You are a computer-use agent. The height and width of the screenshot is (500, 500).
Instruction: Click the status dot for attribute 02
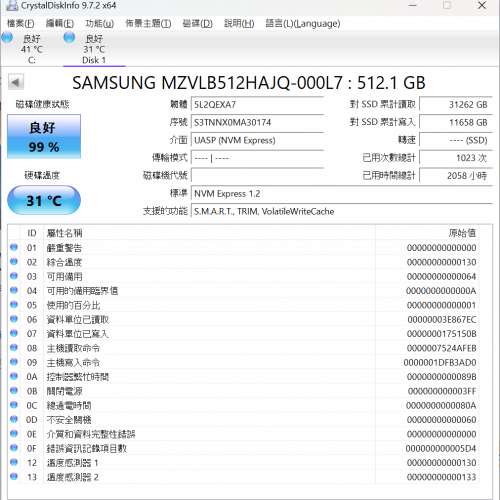point(14,262)
